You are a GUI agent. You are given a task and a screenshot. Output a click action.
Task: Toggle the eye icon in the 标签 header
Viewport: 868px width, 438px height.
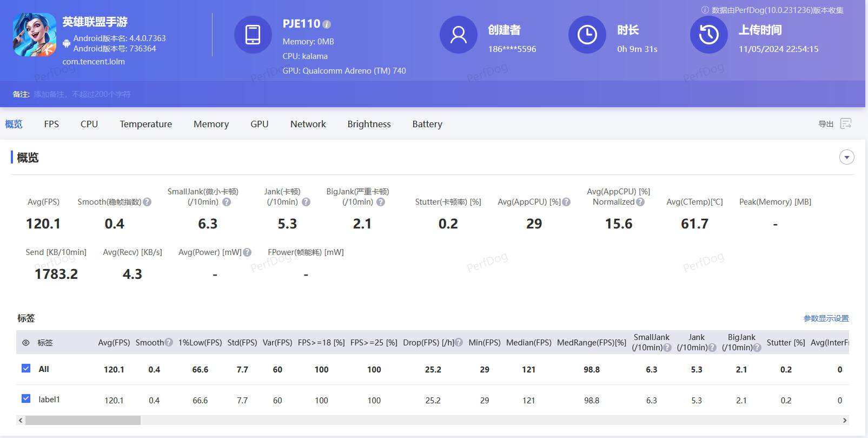tap(25, 343)
